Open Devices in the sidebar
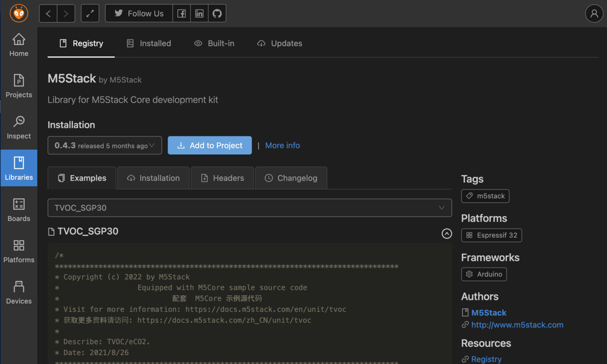 click(x=19, y=292)
